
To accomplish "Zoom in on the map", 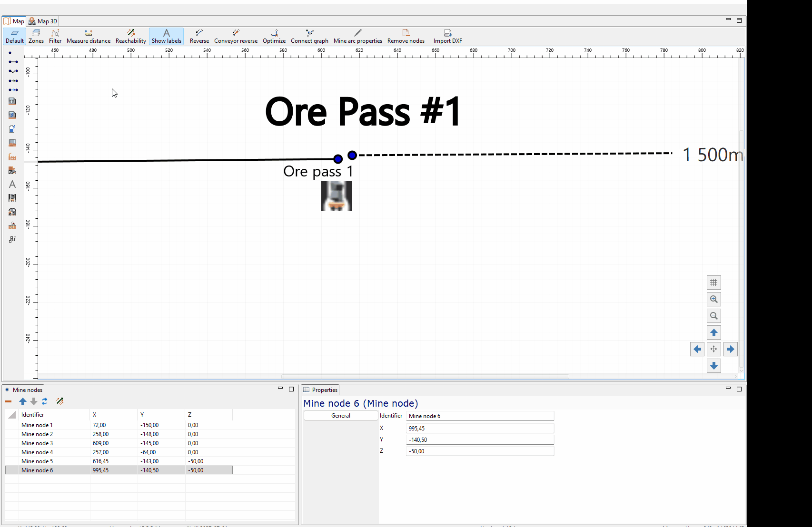I will (714, 299).
